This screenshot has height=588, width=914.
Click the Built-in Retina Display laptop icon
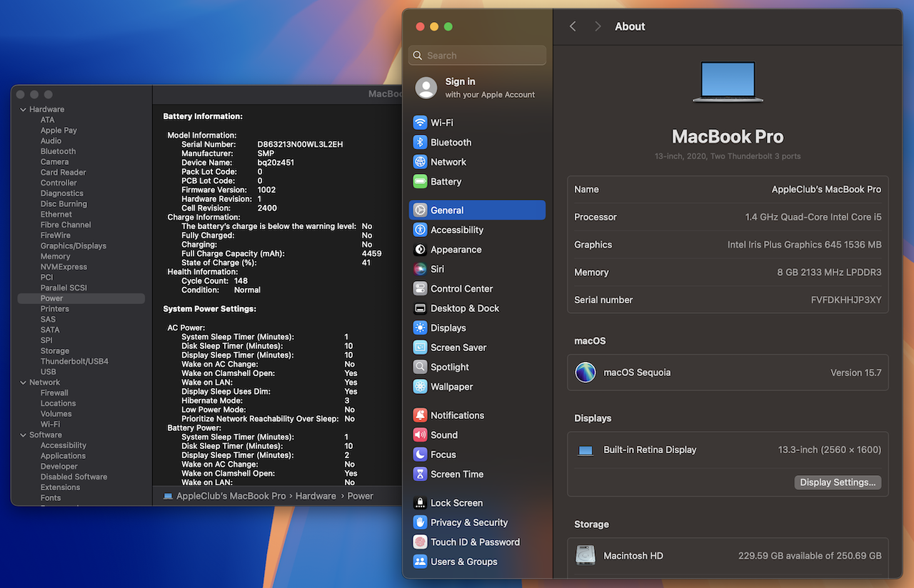pyautogui.click(x=586, y=450)
